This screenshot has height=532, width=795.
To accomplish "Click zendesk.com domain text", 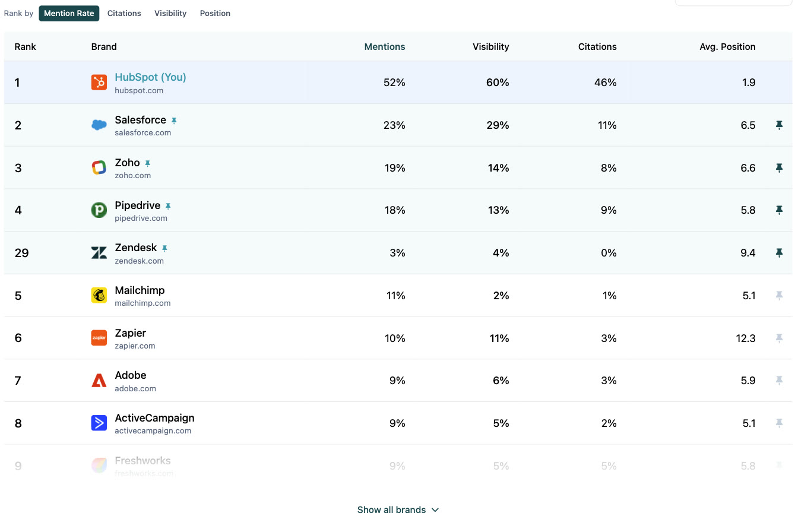I will point(140,261).
